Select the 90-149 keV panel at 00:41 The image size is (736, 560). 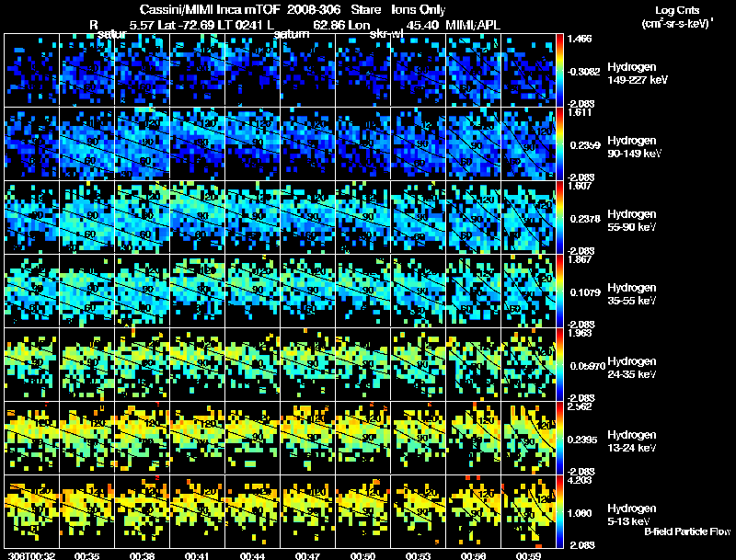pyautogui.click(x=197, y=144)
